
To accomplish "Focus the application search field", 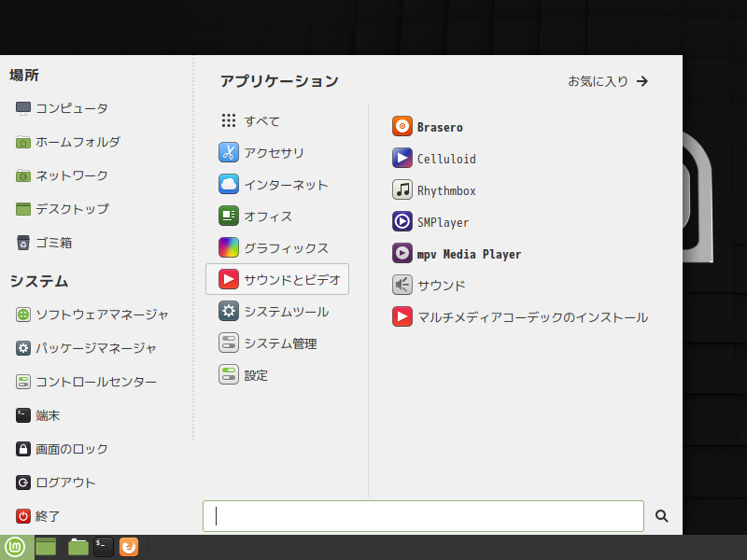I will tap(423, 516).
